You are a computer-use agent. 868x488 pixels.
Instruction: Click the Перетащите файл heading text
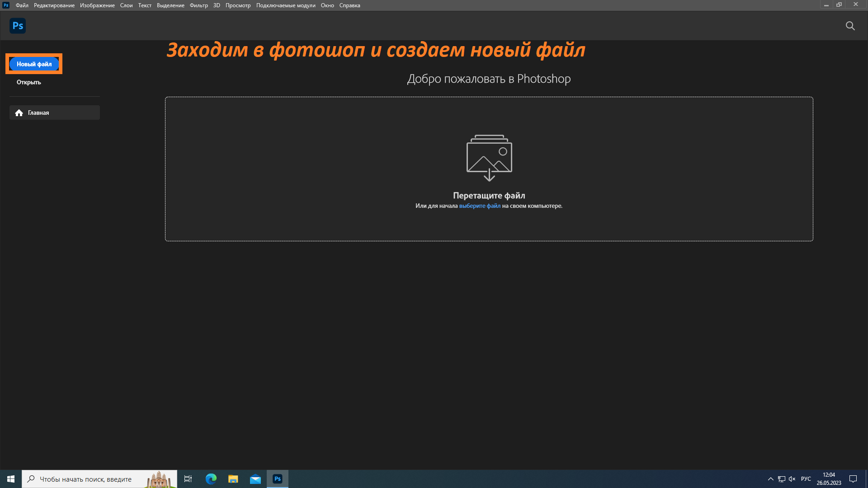489,195
